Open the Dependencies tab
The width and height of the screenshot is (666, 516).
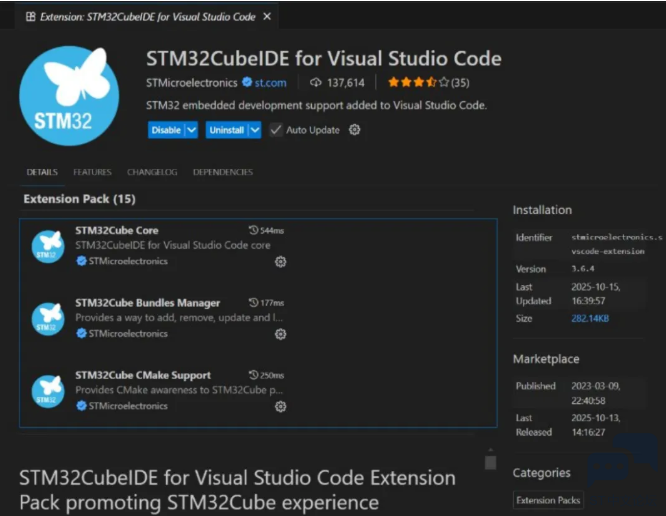coord(223,172)
